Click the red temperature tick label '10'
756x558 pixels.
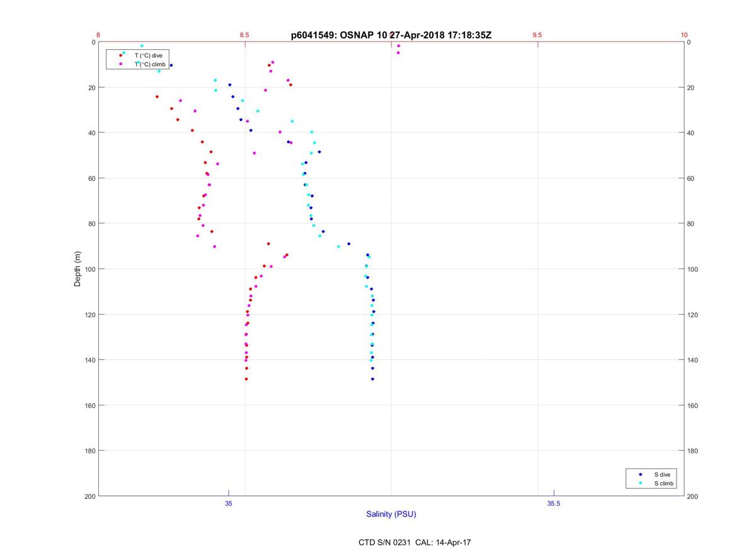(x=684, y=35)
